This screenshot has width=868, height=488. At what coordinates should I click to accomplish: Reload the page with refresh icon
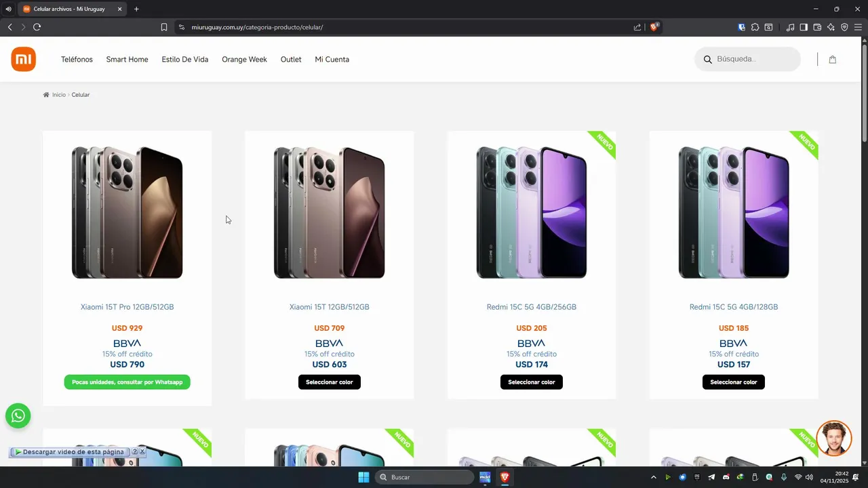click(37, 27)
